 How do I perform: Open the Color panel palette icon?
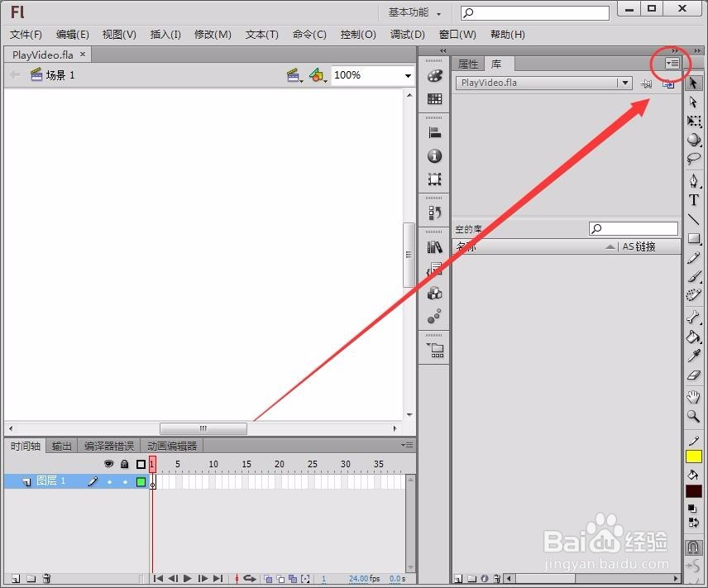pos(434,76)
